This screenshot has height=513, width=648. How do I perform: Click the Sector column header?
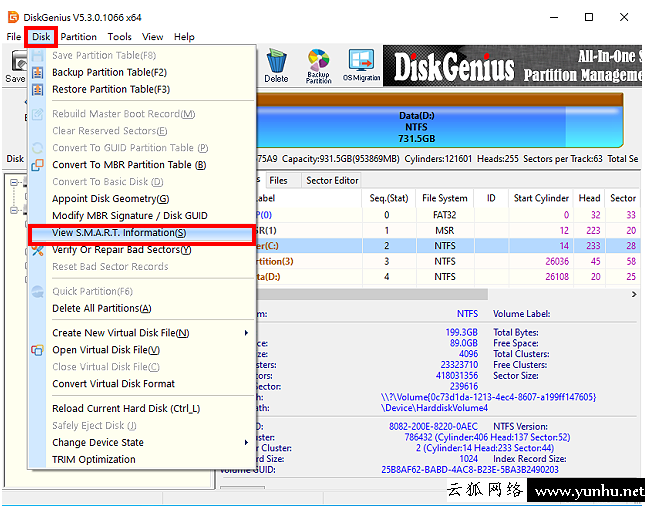[623, 198]
